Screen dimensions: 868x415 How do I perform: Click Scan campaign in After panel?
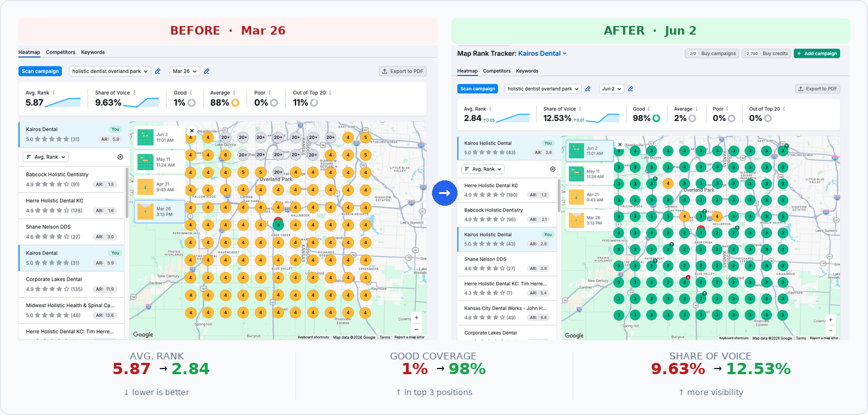(x=477, y=89)
